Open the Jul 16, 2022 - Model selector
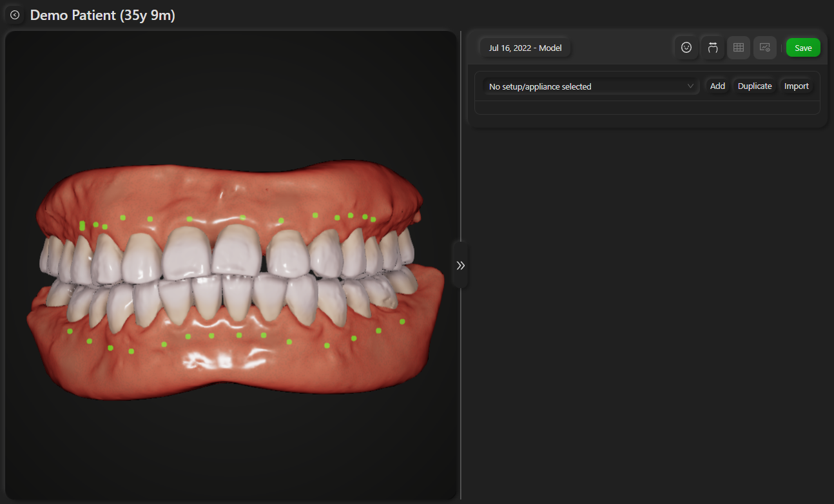This screenshot has width=834, height=504. (x=525, y=48)
